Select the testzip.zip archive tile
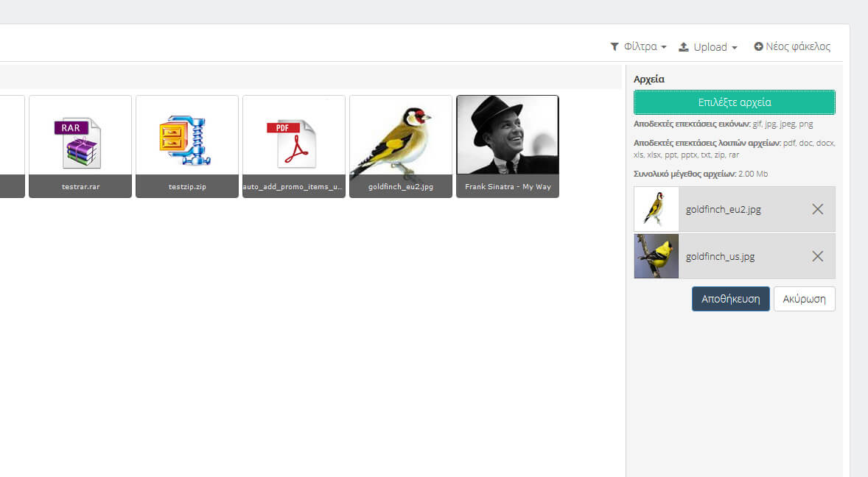This screenshot has height=477, width=868. point(187,146)
